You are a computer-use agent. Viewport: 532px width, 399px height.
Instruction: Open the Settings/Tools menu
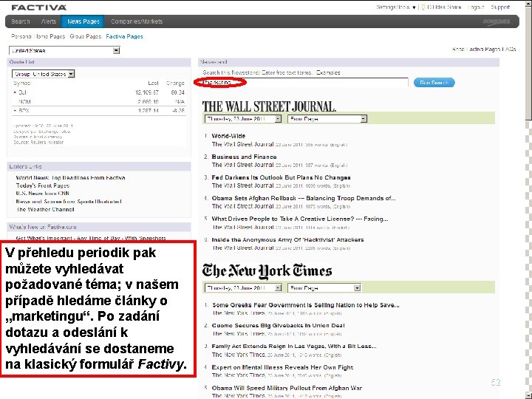click(395, 7)
